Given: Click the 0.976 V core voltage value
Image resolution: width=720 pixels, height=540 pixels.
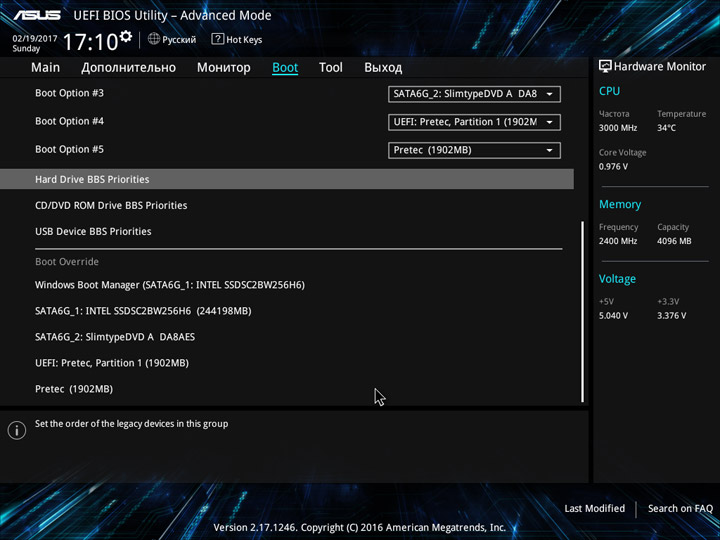Looking at the screenshot, I should coord(613,166).
